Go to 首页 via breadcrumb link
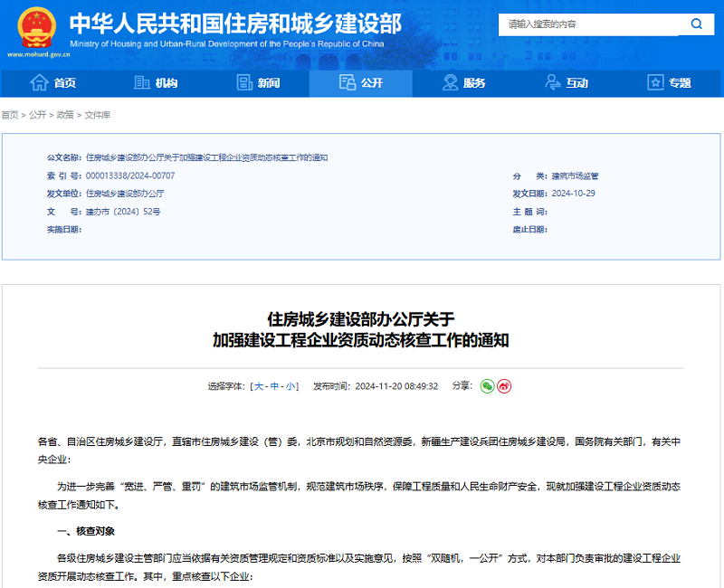The width and height of the screenshot is (724, 588). [x=10, y=117]
